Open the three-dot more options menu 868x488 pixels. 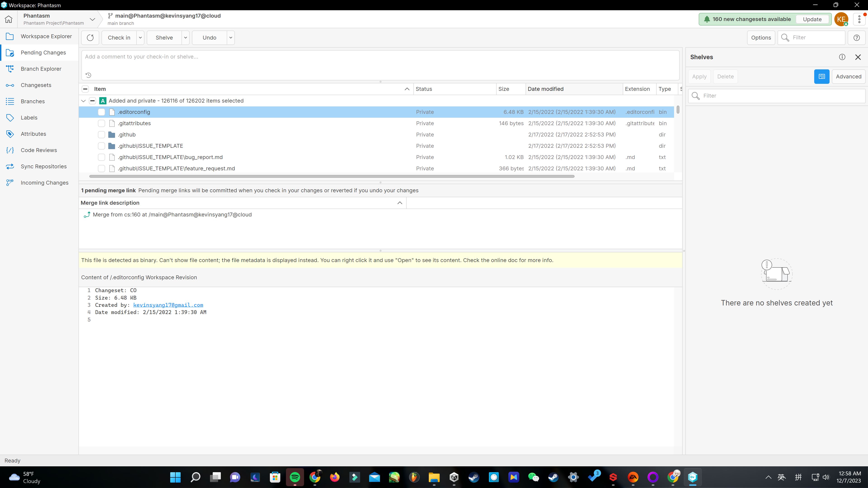pyautogui.click(x=859, y=19)
